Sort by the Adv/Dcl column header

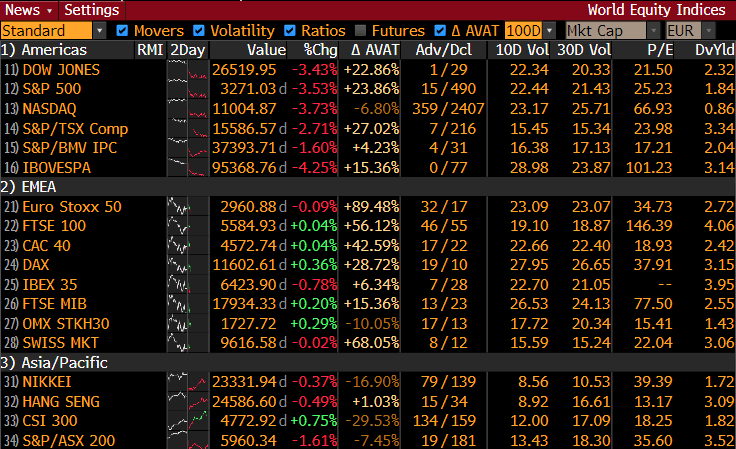pos(444,50)
